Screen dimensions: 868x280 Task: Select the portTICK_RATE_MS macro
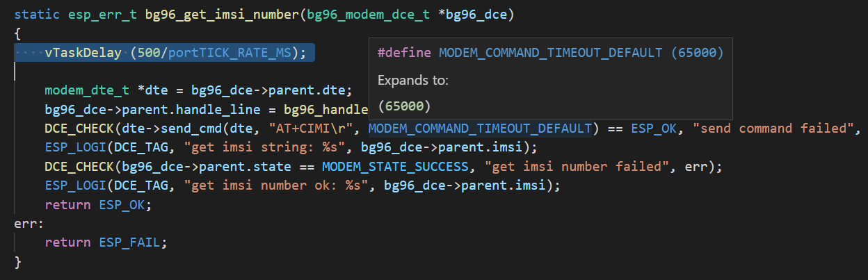pos(233,53)
